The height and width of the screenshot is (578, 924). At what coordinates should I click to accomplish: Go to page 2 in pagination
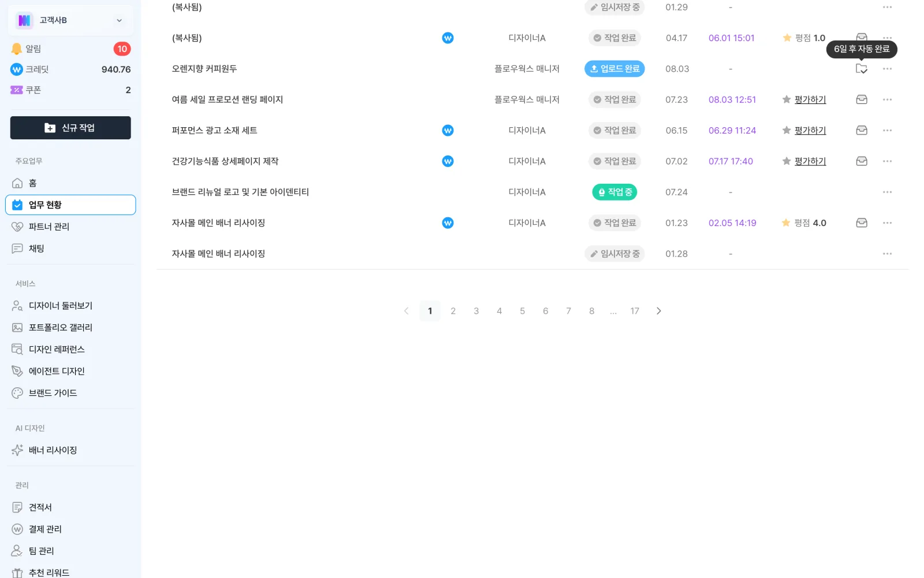pyautogui.click(x=453, y=311)
